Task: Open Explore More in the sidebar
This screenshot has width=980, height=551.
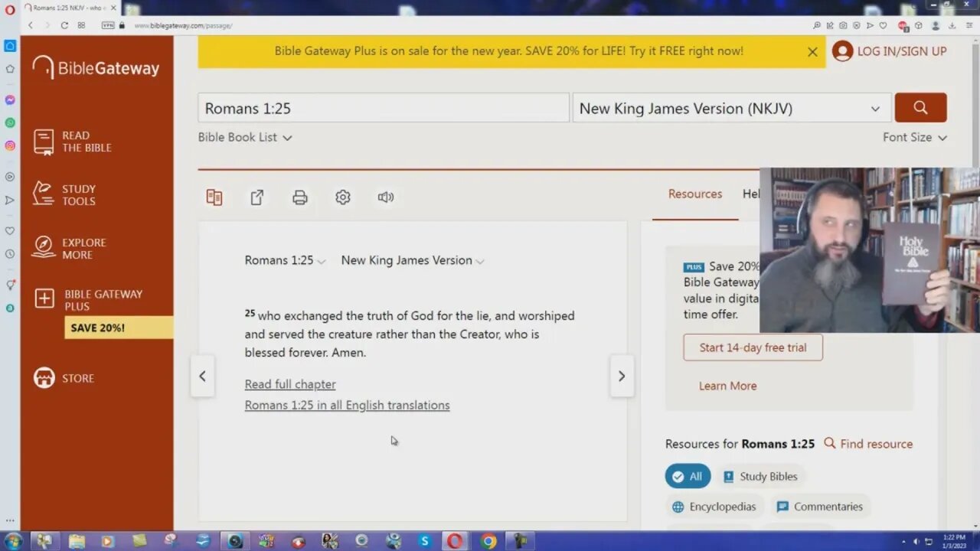Action: (x=70, y=249)
